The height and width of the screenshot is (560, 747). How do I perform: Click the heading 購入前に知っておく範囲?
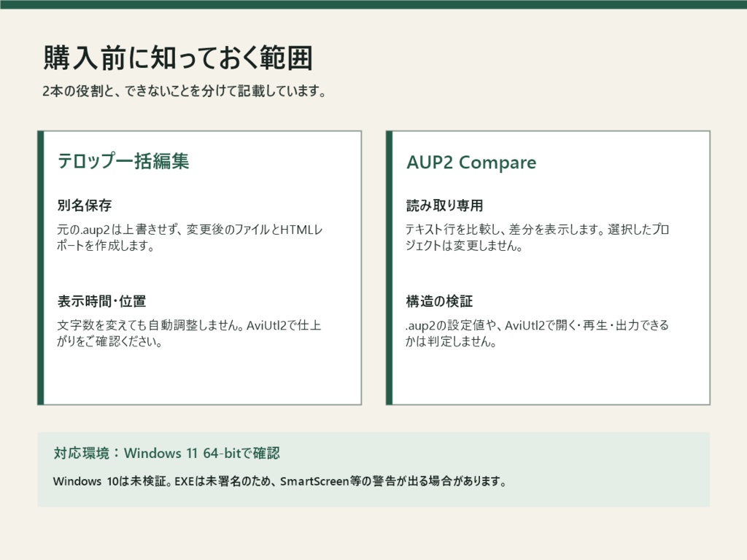pos(178,58)
